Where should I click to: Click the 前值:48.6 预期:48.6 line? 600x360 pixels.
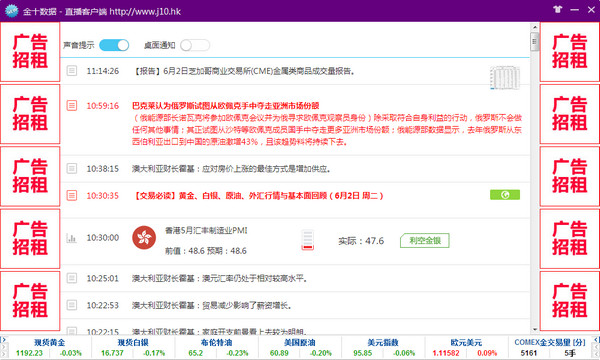tap(205, 251)
